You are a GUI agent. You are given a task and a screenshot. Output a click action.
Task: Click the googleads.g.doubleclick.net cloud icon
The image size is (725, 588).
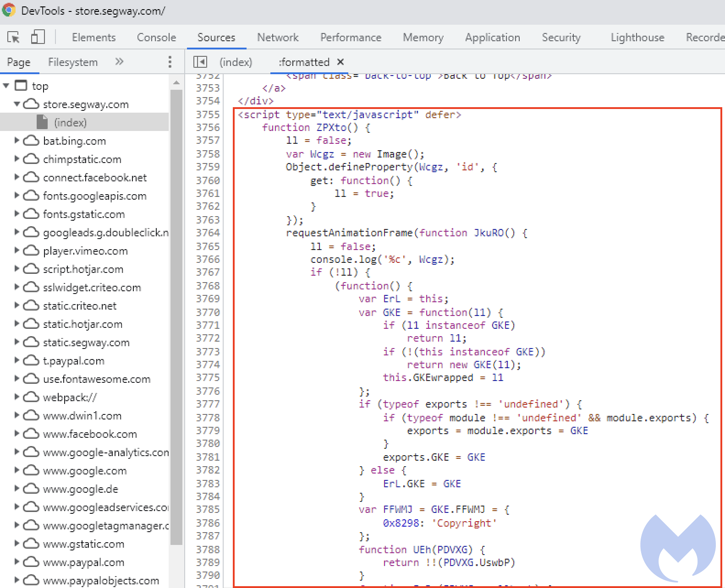(x=31, y=232)
